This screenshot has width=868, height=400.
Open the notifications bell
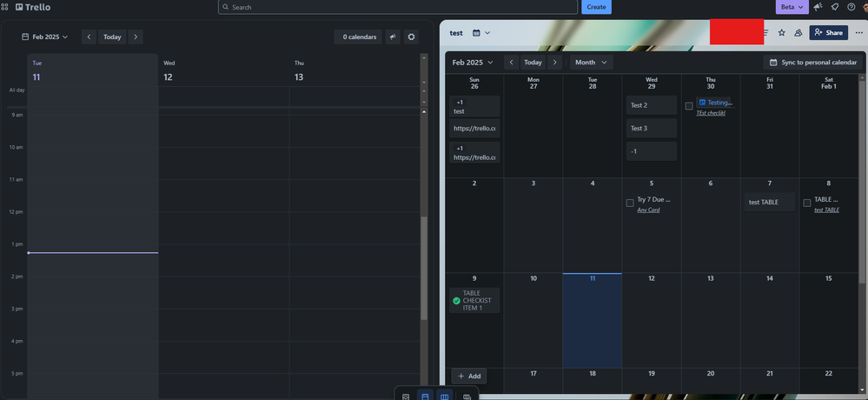pyautogui.click(x=835, y=7)
